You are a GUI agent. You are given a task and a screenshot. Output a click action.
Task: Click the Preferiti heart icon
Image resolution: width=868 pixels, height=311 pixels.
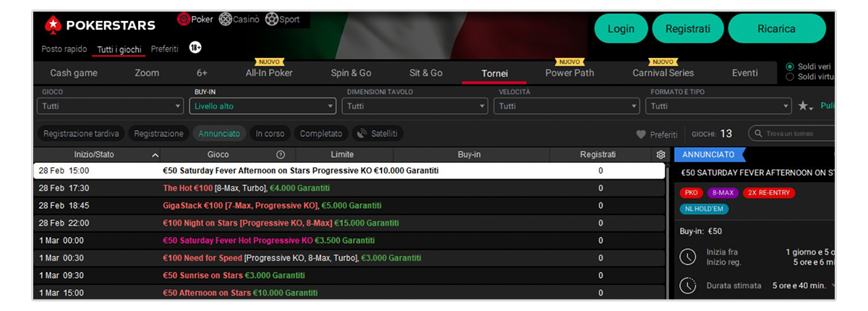(640, 135)
